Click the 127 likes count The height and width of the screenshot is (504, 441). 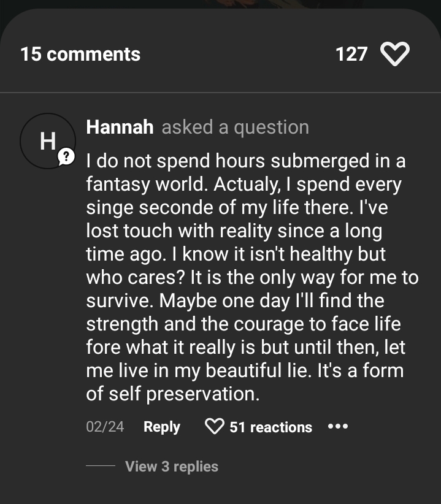click(351, 55)
